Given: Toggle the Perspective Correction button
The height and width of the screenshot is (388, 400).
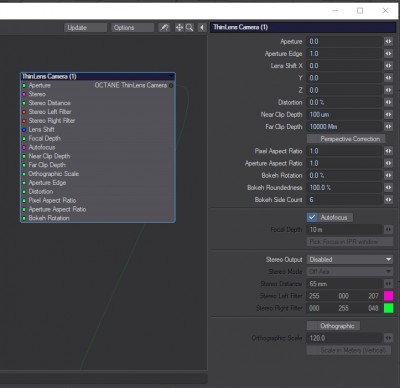Looking at the screenshot, I should coord(346,139).
